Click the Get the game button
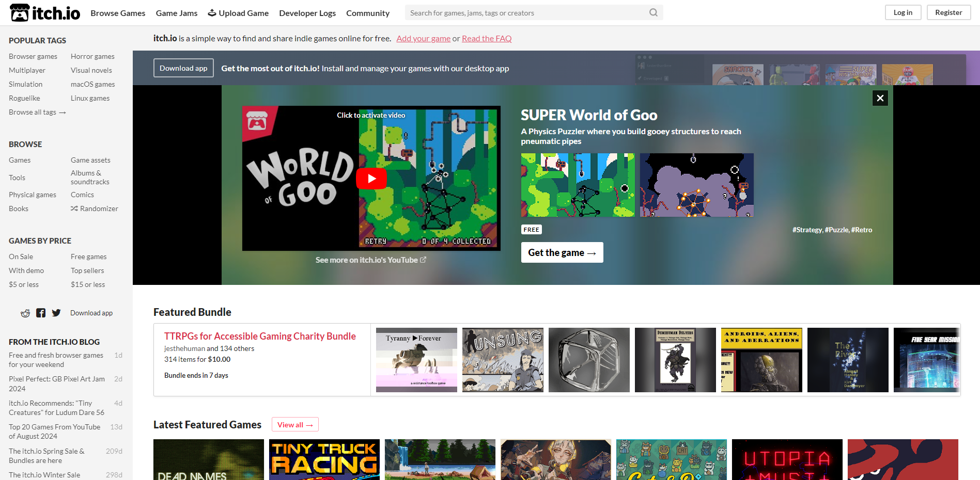The width and height of the screenshot is (980, 480). [562, 252]
